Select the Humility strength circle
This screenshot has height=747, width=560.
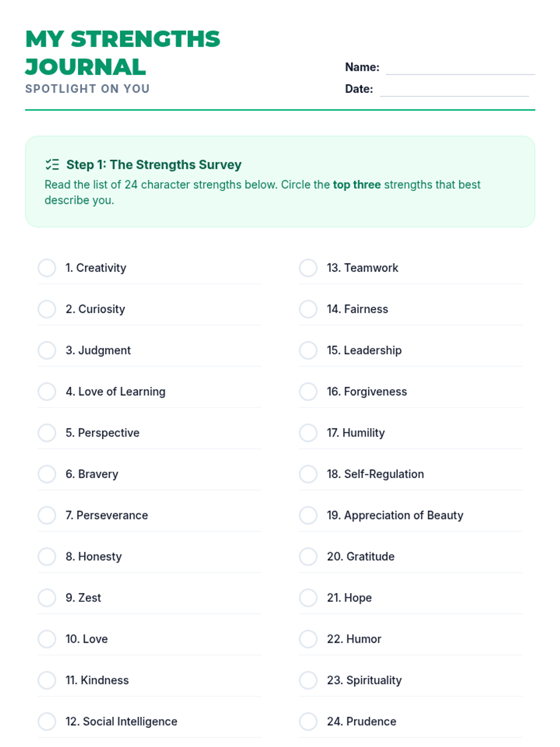[x=308, y=433]
